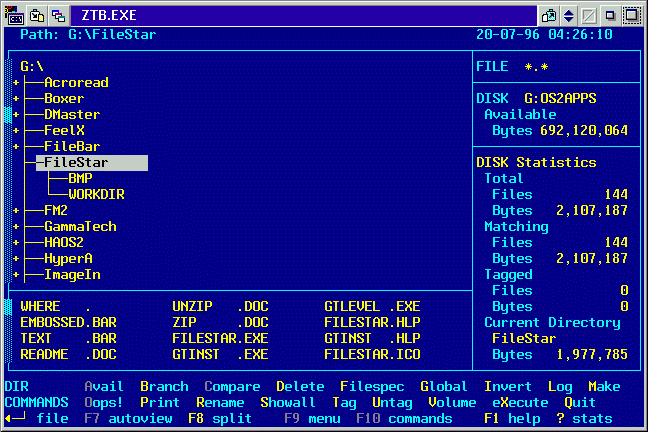This screenshot has width=648, height=432.
Task: Select the EMBOSSED.BAR file
Action: pos(69,322)
